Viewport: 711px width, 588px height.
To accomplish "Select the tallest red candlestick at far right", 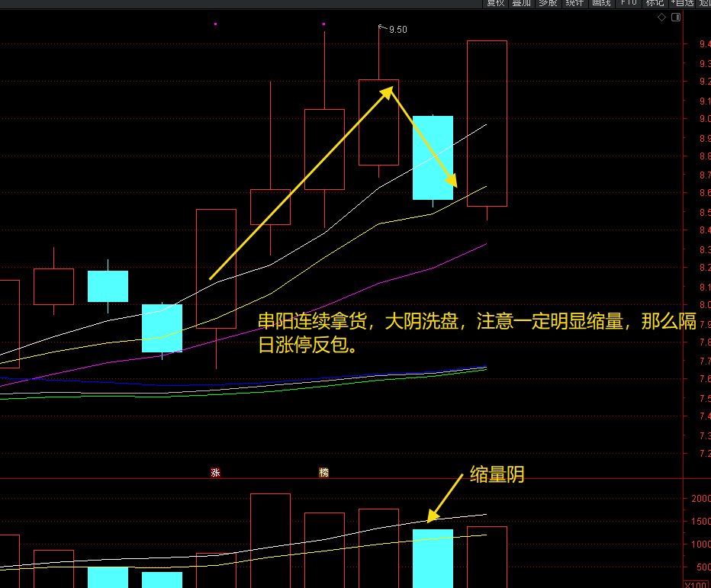I will point(487,124).
